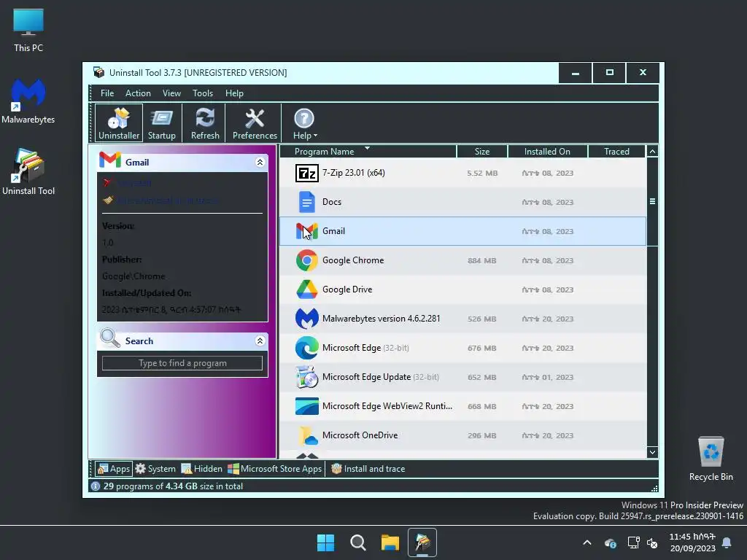The width and height of the screenshot is (747, 560).
Task: Open the Help toolbar dropdown
Action: pyautogui.click(x=304, y=122)
